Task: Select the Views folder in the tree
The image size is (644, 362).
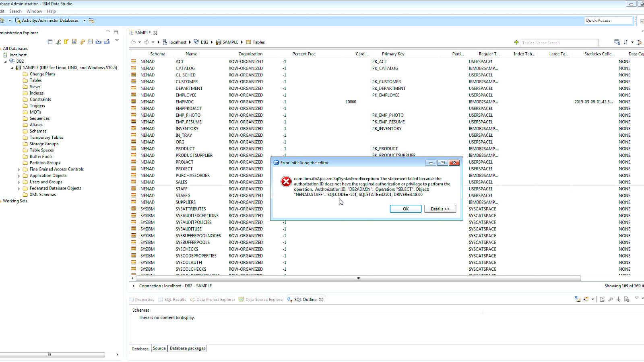Action: [x=35, y=87]
